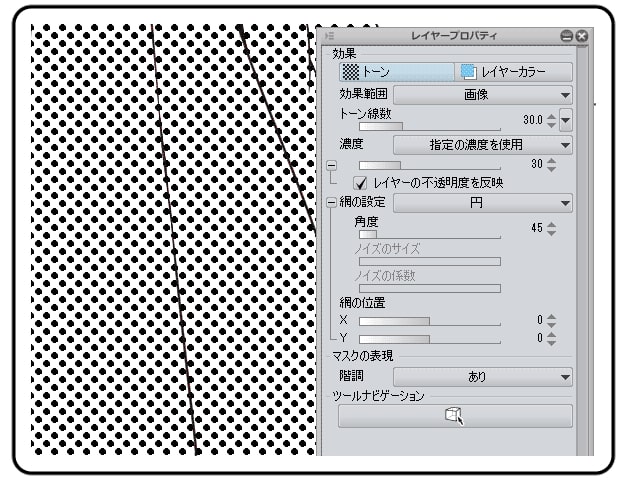Select the レイヤーカラー effect button
Image resolution: width=621 pixels, height=483 pixels.
click(x=513, y=72)
